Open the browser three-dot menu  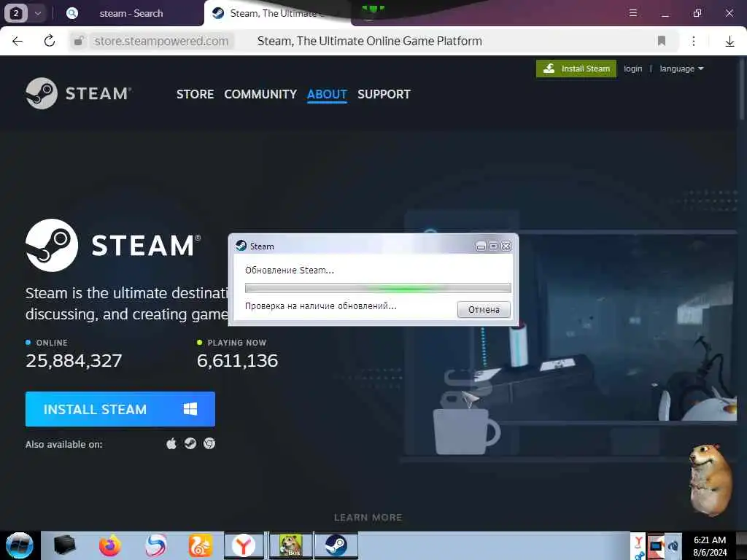pyautogui.click(x=694, y=41)
